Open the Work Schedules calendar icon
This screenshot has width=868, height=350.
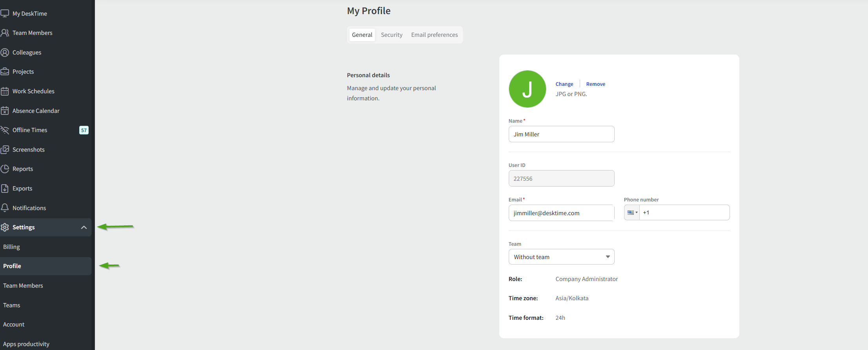[x=5, y=91]
